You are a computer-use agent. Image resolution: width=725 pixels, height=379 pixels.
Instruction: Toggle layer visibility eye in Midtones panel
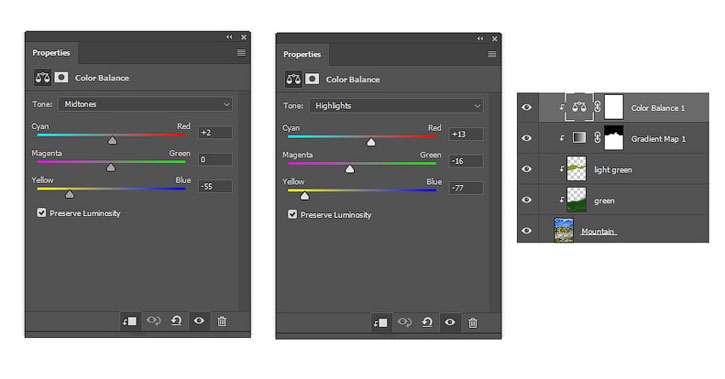(x=199, y=320)
